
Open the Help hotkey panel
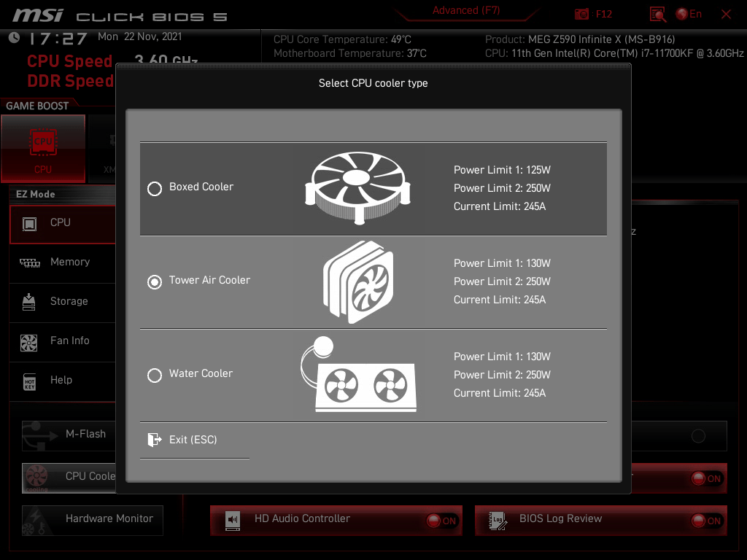tap(62, 380)
